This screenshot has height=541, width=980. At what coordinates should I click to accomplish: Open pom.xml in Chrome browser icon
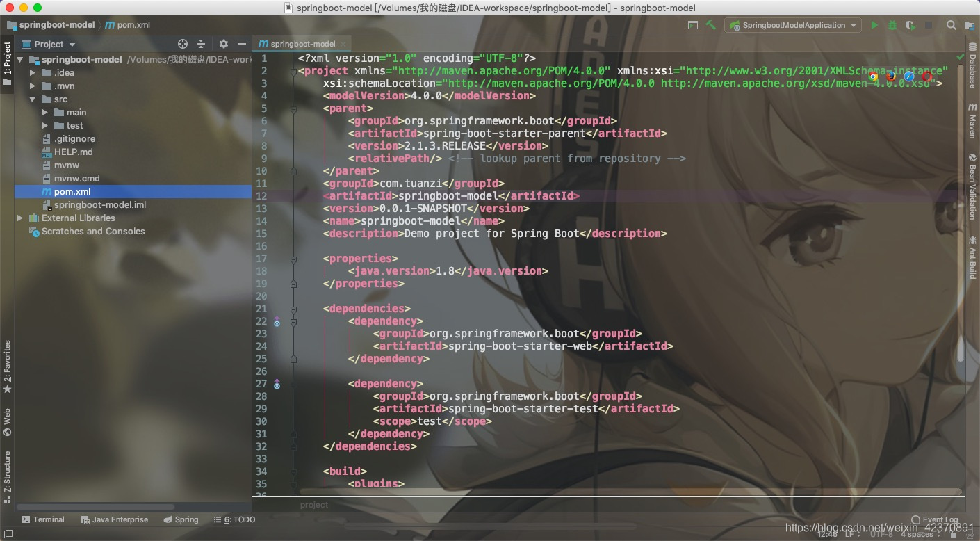[x=873, y=76]
